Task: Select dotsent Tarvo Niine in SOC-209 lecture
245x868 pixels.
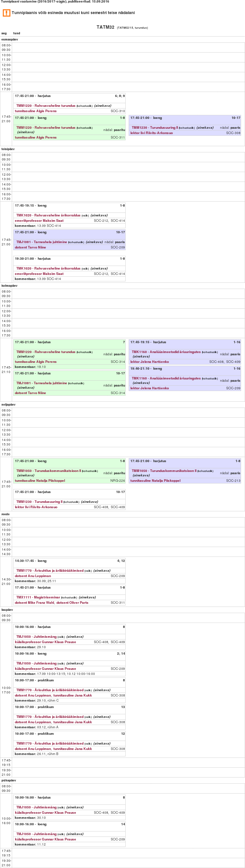Action: [30, 247]
